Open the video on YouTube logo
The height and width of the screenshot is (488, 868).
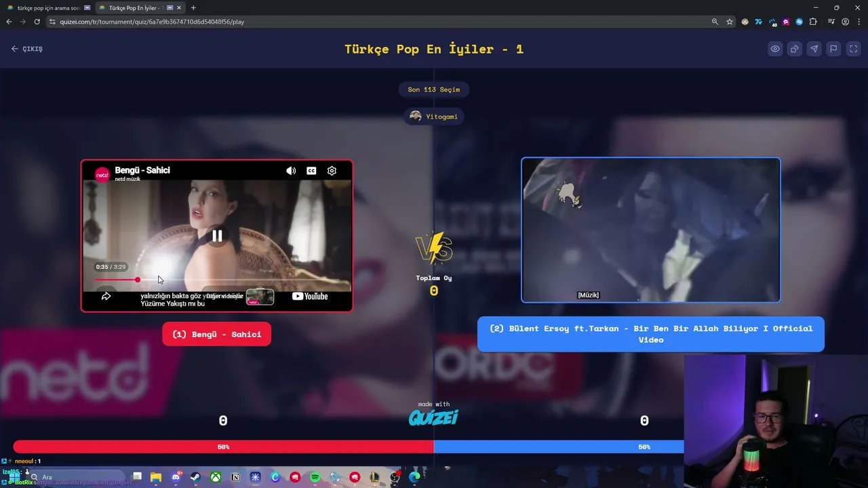click(310, 296)
